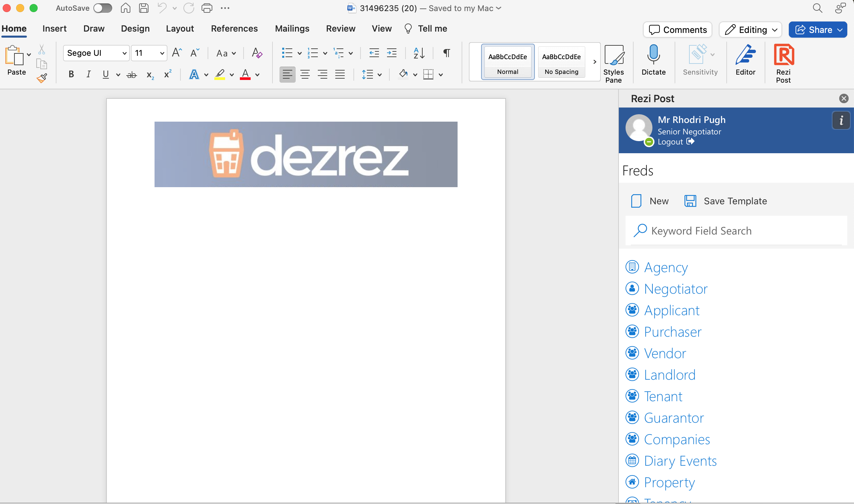The height and width of the screenshot is (504, 854).
Task: Decrease font size with shrink icon
Action: (x=195, y=53)
